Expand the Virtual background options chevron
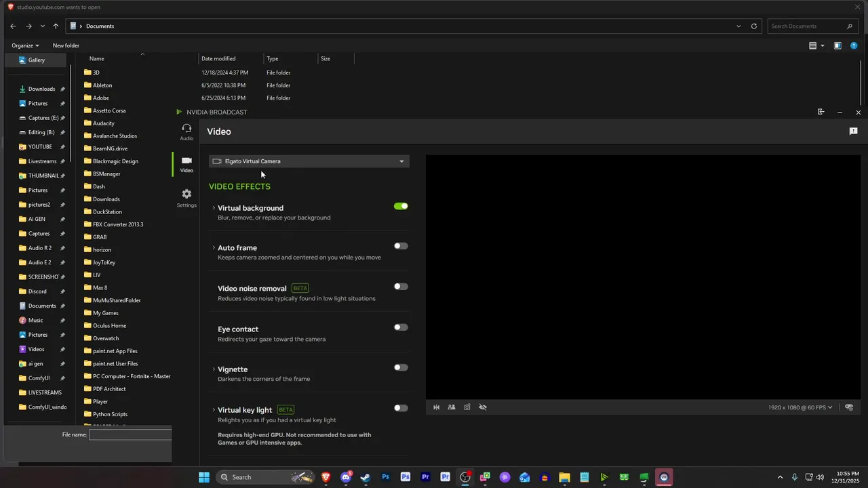This screenshot has height=488, width=868. pos(214,208)
